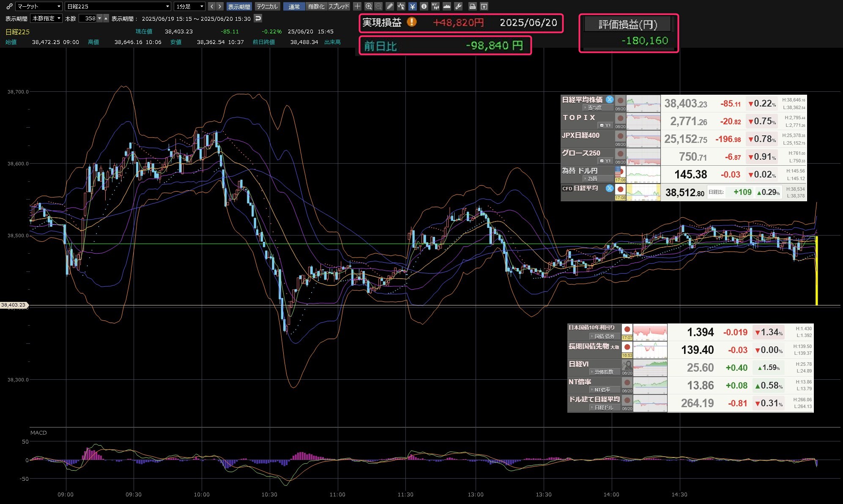
Task: Click the 38,403.23 current price label on axis
Action: click(x=14, y=305)
